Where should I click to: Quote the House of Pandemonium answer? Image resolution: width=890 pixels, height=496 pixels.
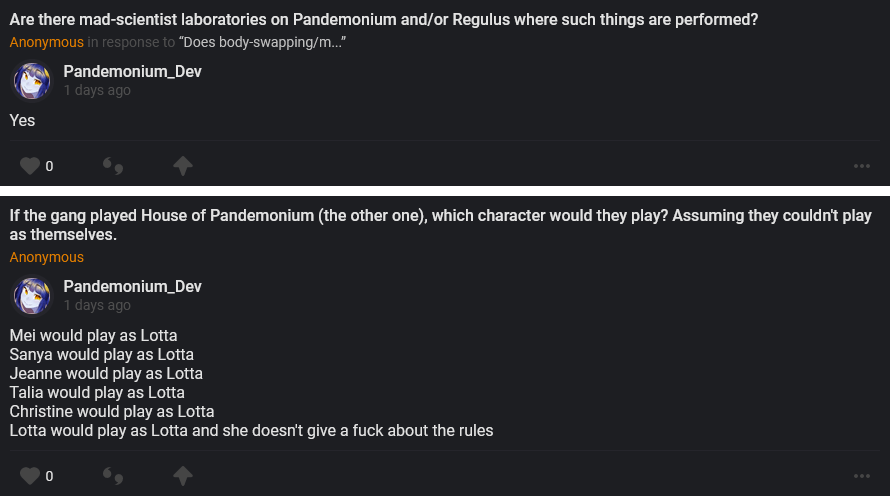tap(113, 476)
